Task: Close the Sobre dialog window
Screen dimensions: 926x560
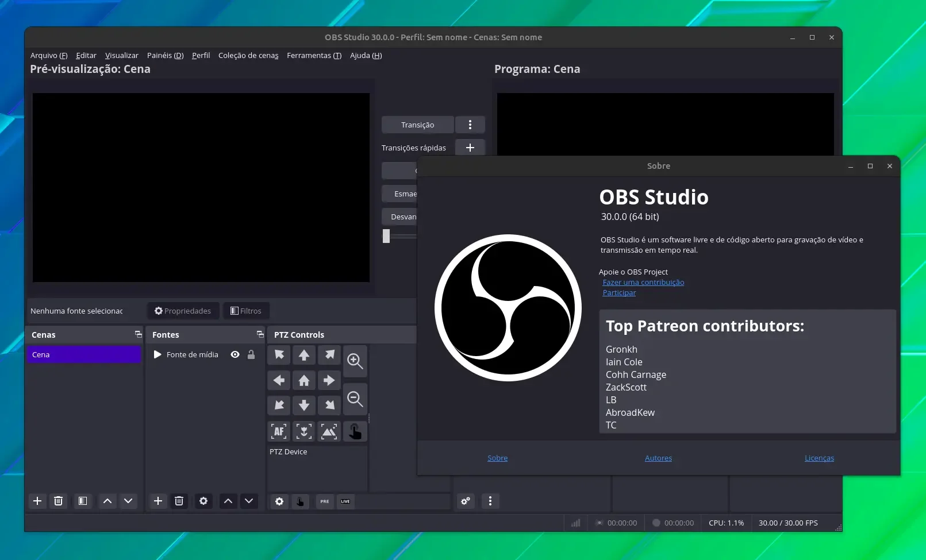Action: (x=890, y=166)
